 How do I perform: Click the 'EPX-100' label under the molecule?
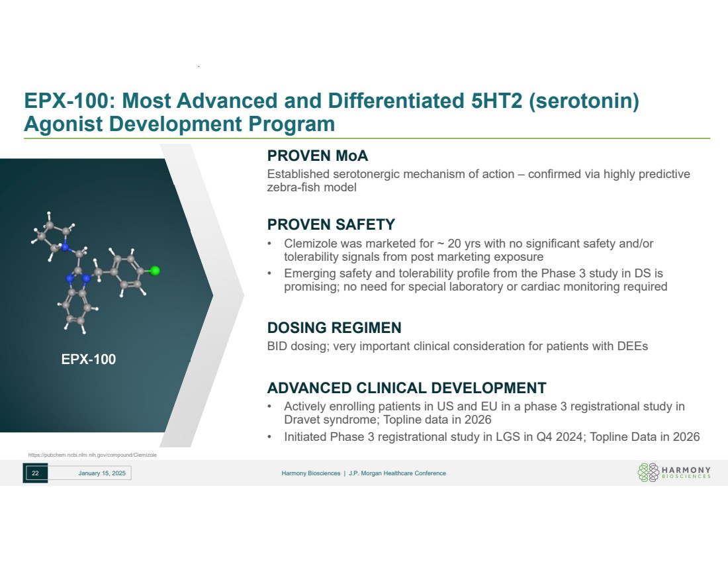[x=89, y=359]
